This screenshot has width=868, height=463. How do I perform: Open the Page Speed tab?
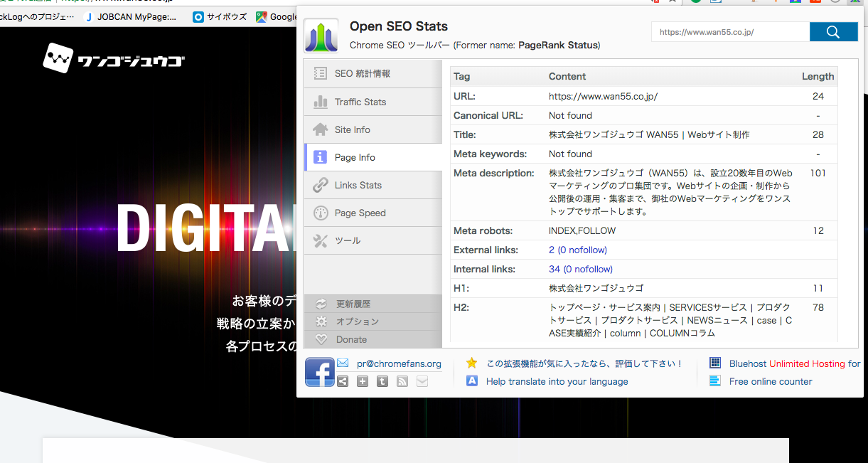tap(360, 213)
